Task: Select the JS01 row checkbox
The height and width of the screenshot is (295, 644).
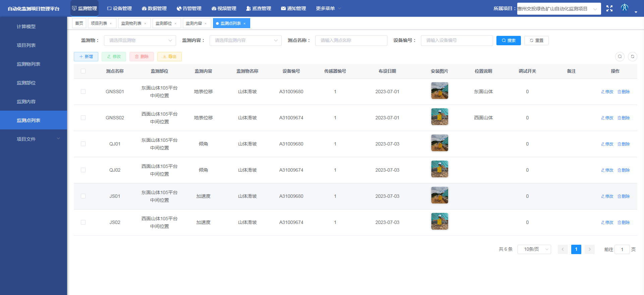Action: tap(83, 196)
